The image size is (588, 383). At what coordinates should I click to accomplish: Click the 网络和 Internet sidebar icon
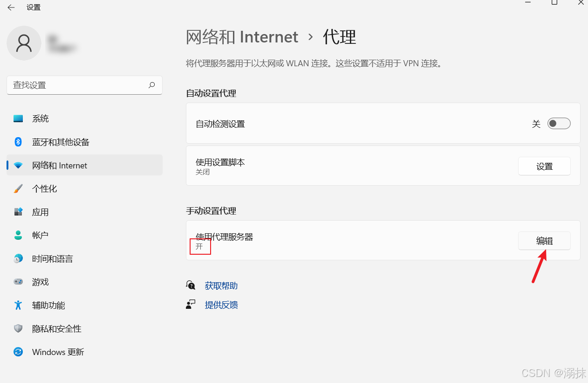18,165
